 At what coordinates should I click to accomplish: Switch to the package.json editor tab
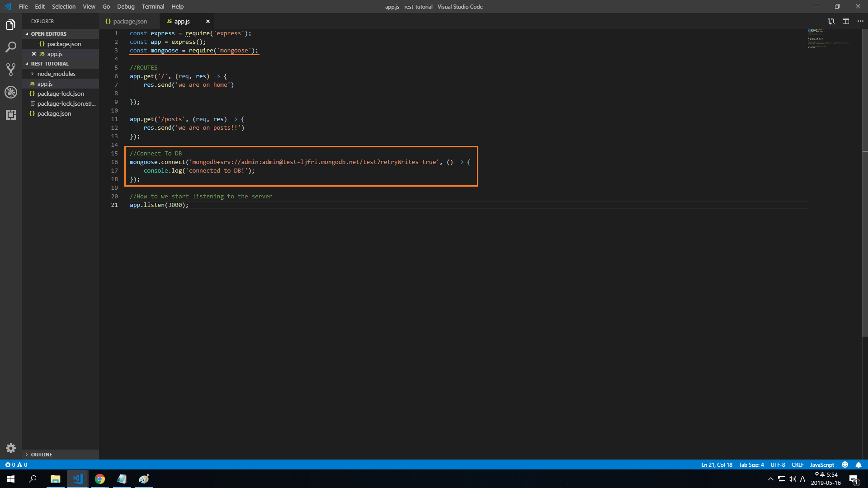[x=130, y=21]
